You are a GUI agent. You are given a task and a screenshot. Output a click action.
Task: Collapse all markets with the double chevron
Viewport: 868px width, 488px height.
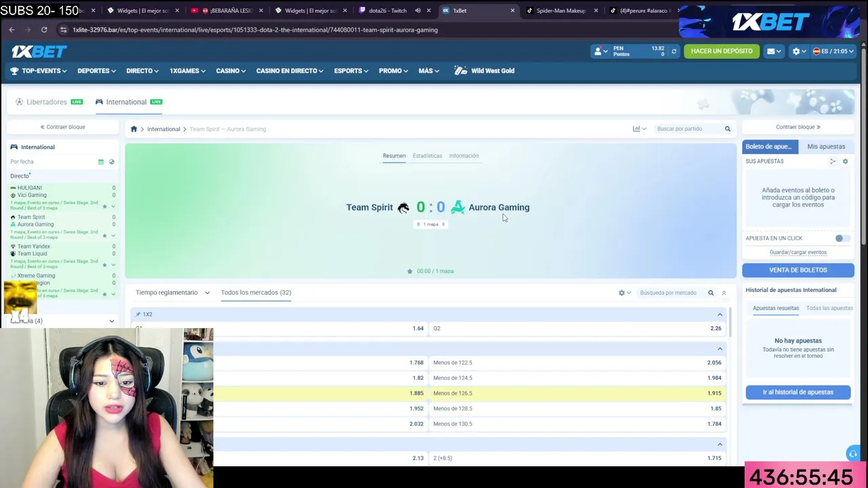pyautogui.click(x=724, y=293)
